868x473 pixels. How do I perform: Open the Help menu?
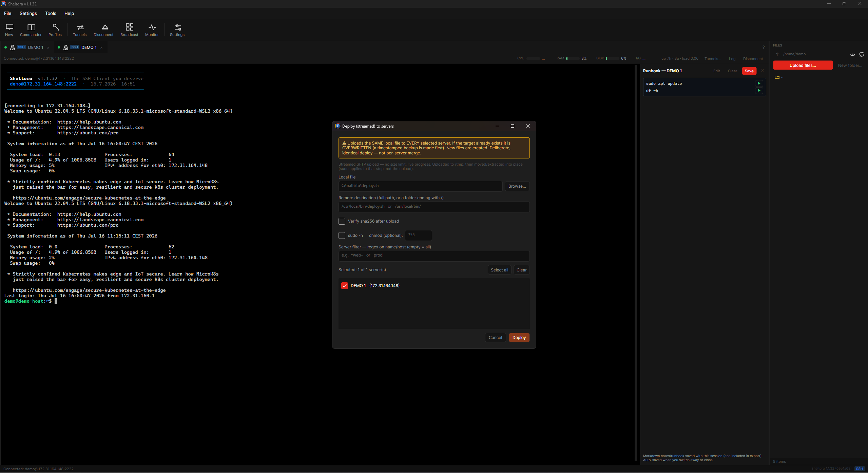[x=69, y=13]
